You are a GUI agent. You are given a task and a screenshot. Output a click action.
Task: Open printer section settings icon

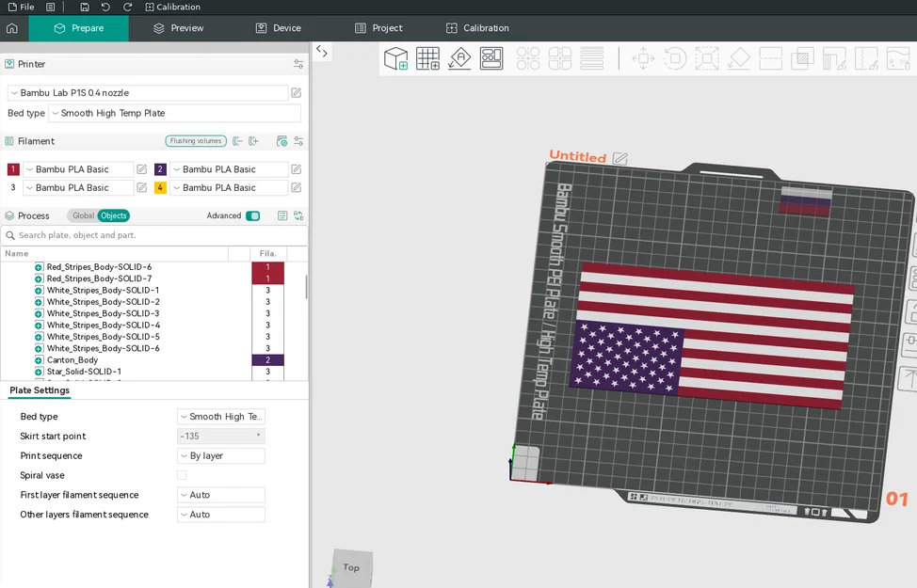click(x=298, y=64)
